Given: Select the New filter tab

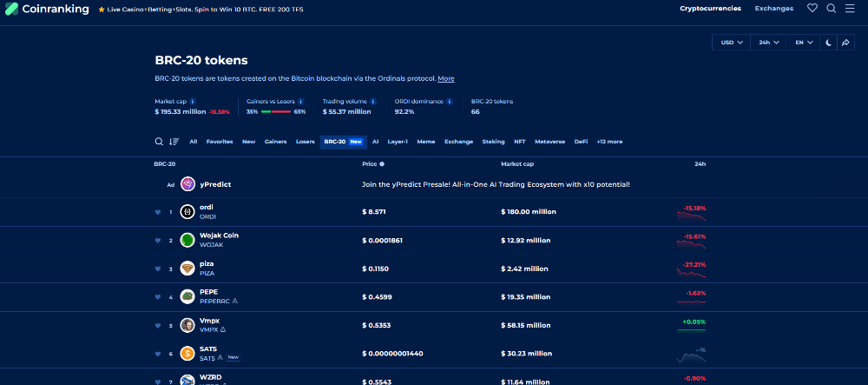Looking at the screenshot, I should point(248,142).
